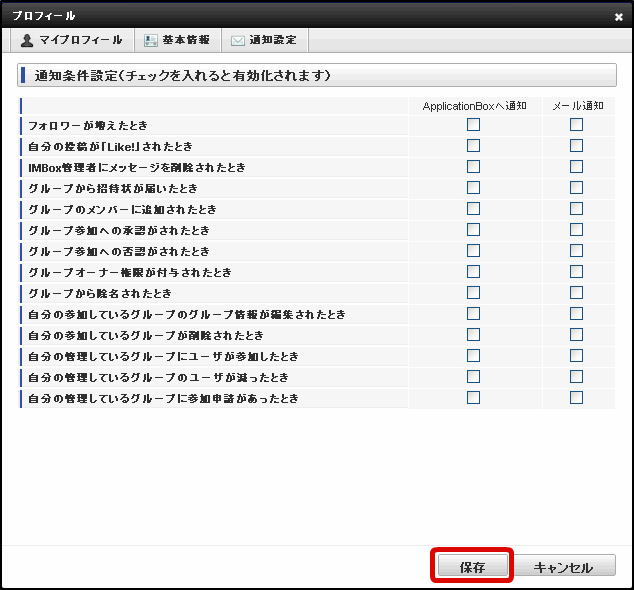
Task: Enable mail notification for フォロワーが増えたとき
Action: pyautogui.click(x=577, y=125)
